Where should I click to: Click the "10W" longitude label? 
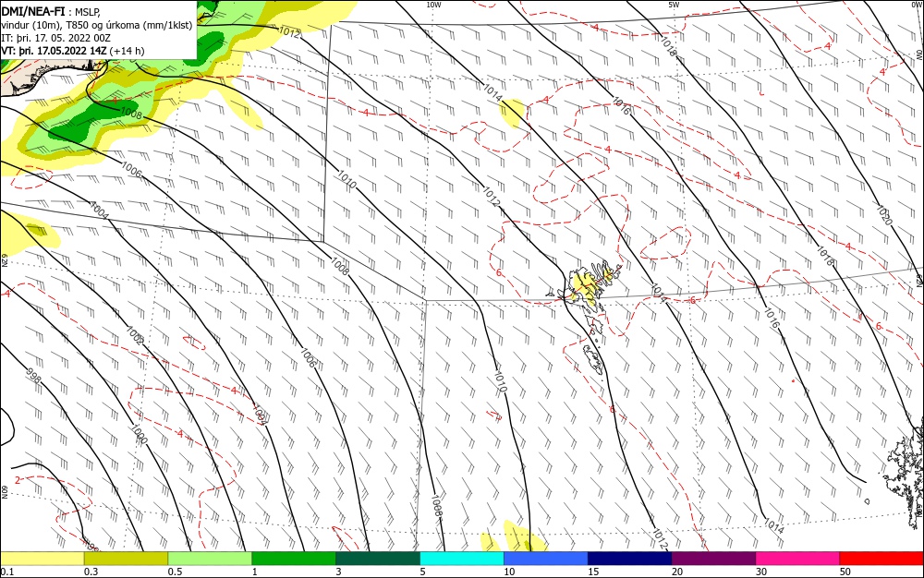pos(433,5)
